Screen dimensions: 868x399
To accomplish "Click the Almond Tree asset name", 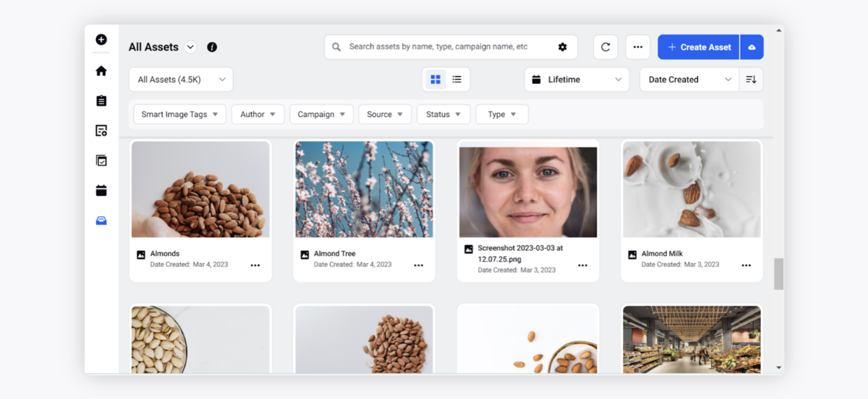I will [335, 254].
